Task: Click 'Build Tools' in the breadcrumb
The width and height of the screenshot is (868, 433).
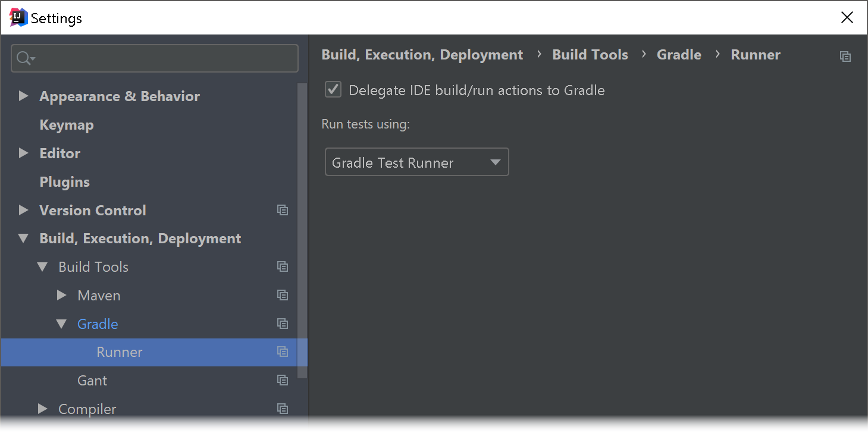Action: [590, 55]
